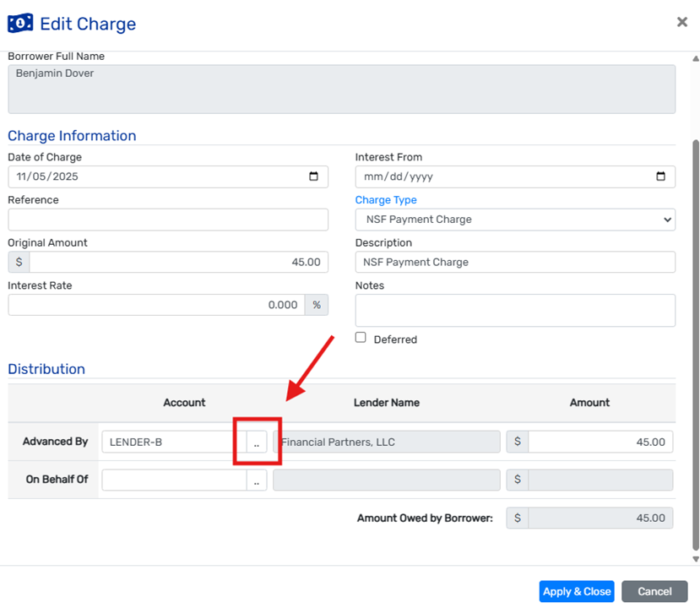
Task: Open Date of Charge calendar picker
Action: pos(313,176)
